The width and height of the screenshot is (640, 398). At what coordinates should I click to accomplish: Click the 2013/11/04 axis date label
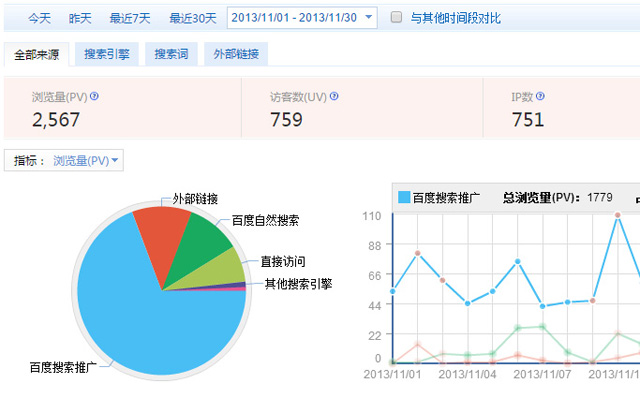pos(467,374)
